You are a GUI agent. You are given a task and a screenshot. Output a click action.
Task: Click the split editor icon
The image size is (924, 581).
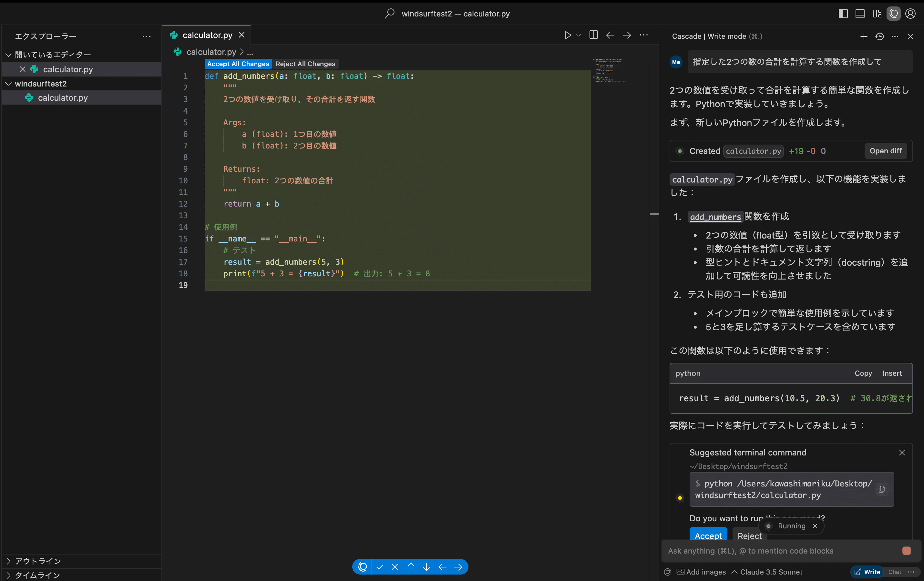tap(593, 35)
